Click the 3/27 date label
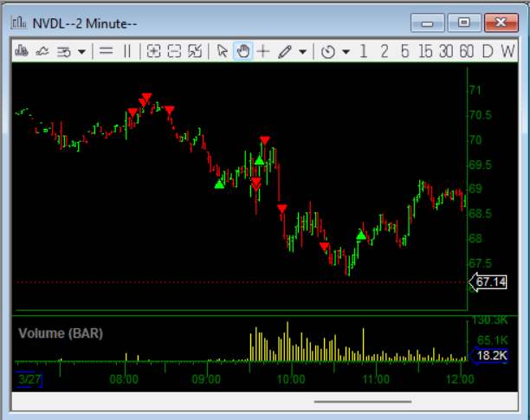Image resolution: width=530 pixels, height=420 pixels. click(29, 379)
